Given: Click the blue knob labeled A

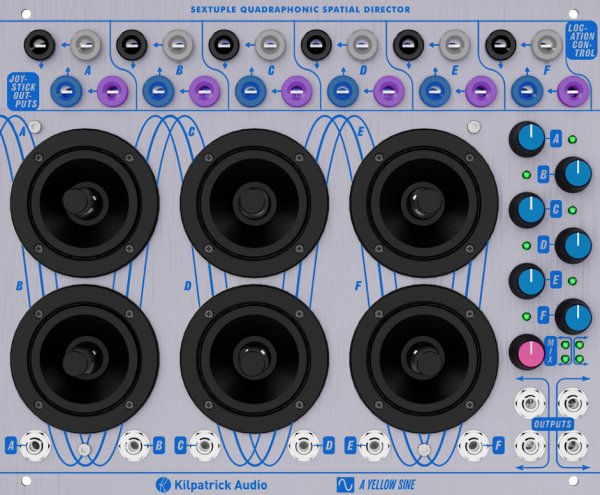Looking at the screenshot, I should pyautogui.click(x=526, y=139).
